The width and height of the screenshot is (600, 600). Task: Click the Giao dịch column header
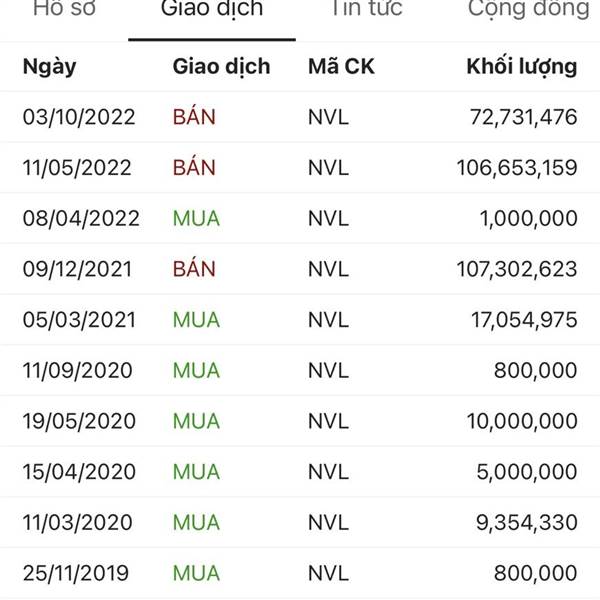click(222, 67)
